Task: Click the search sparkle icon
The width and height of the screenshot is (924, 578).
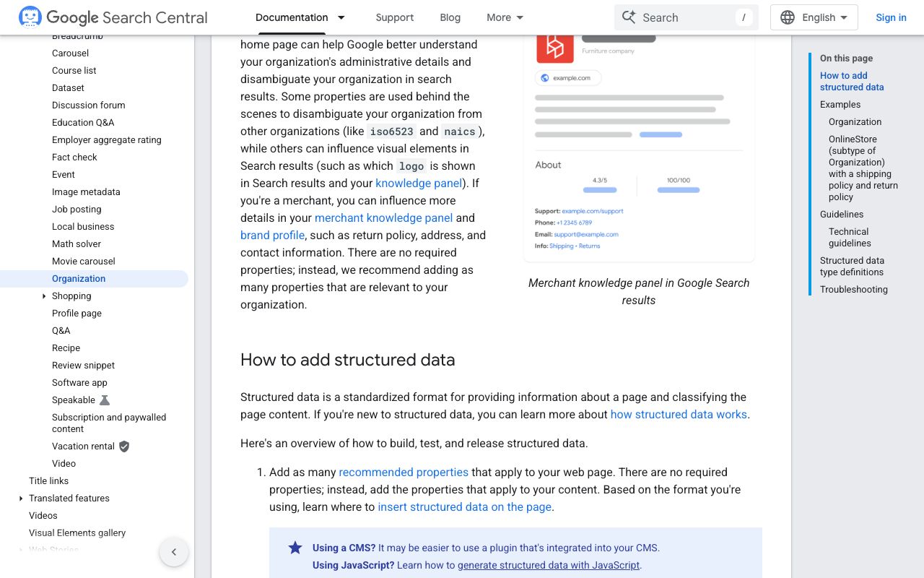Action: [x=629, y=17]
